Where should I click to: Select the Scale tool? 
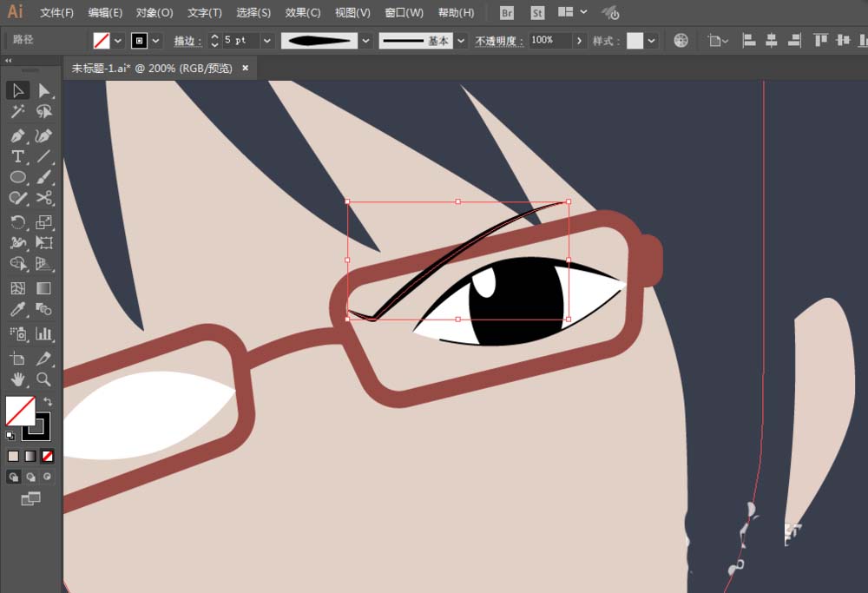[x=43, y=222]
